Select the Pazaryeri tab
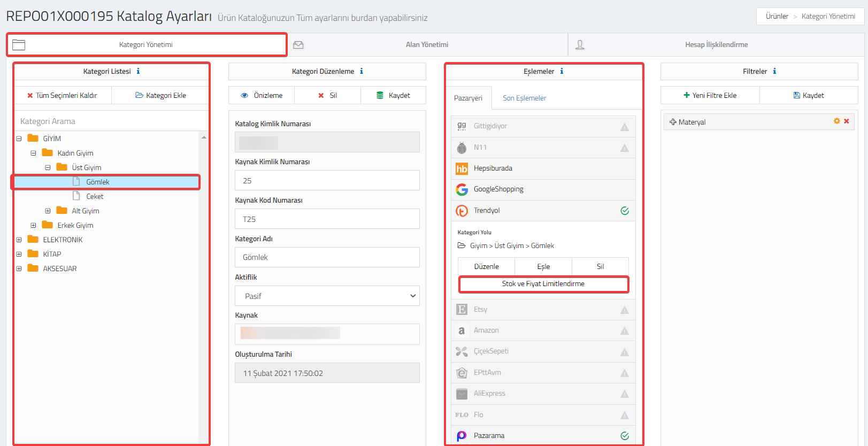 point(468,98)
